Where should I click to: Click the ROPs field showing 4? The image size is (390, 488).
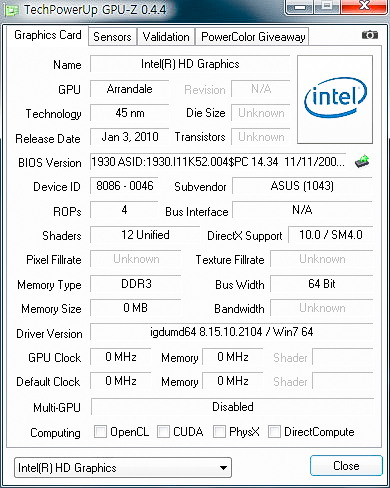(x=124, y=210)
